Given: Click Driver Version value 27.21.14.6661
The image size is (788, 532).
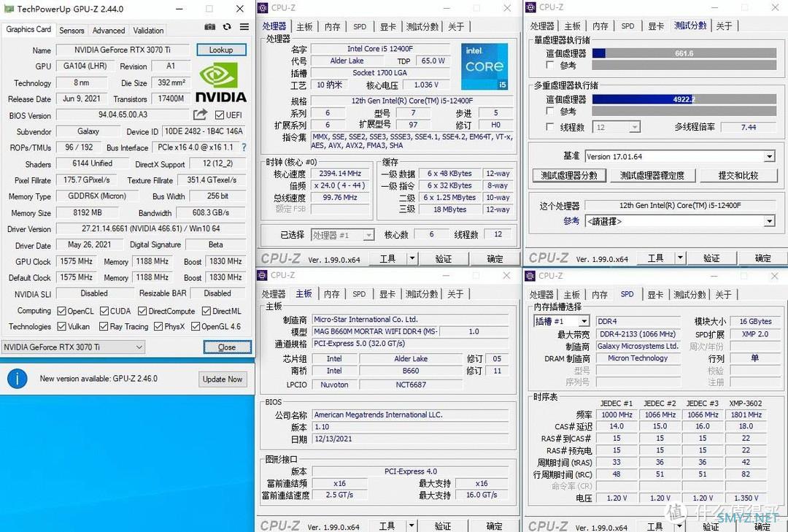Looking at the screenshot, I should [151, 229].
